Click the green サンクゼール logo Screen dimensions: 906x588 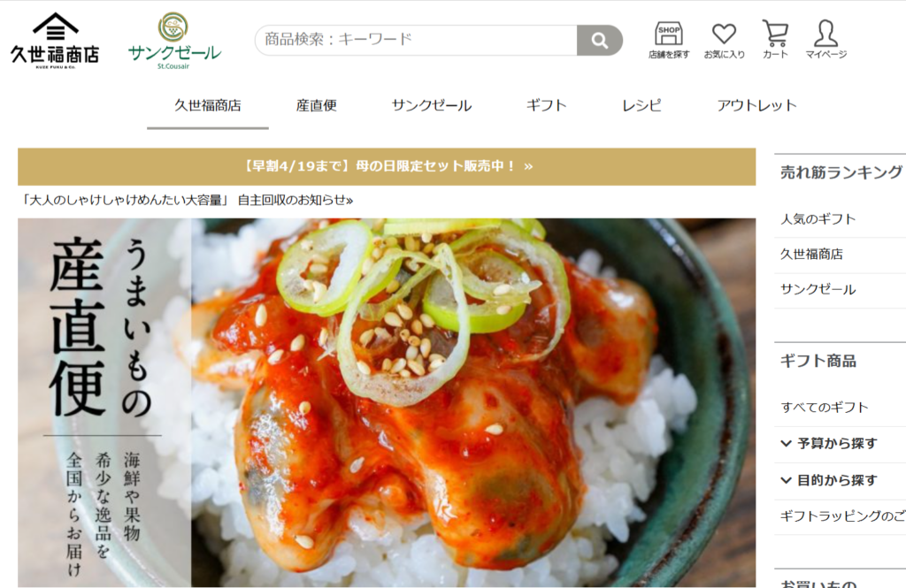(174, 41)
